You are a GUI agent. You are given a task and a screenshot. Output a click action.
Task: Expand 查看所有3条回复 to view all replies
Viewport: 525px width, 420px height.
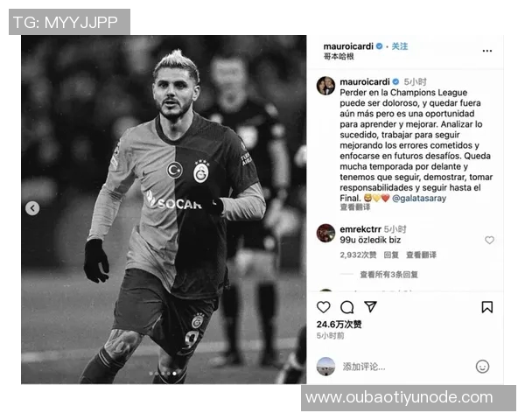pyautogui.click(x=388, y=275)
